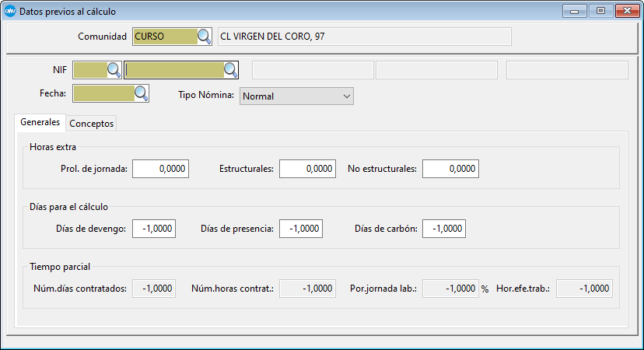644x350 pixels.
Task: Click the NIF lookup magnifier icon
Action: 114,70
